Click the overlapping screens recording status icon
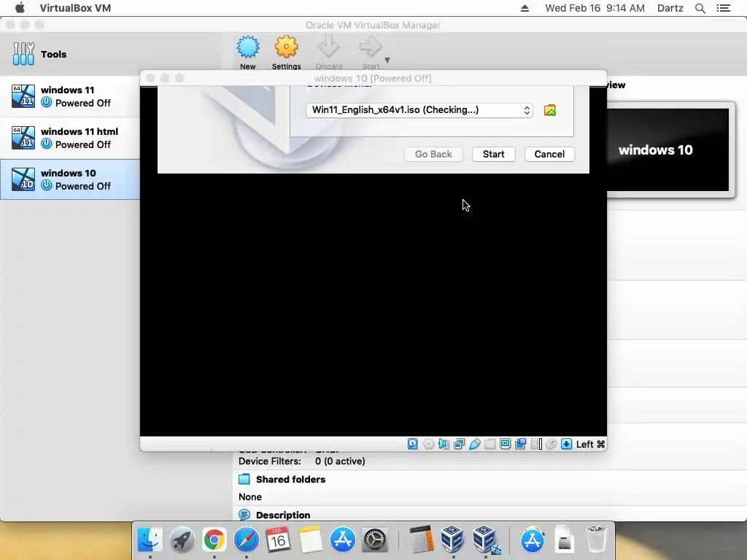747x560 pixels. pyautogui.click(x=520, y=444)
